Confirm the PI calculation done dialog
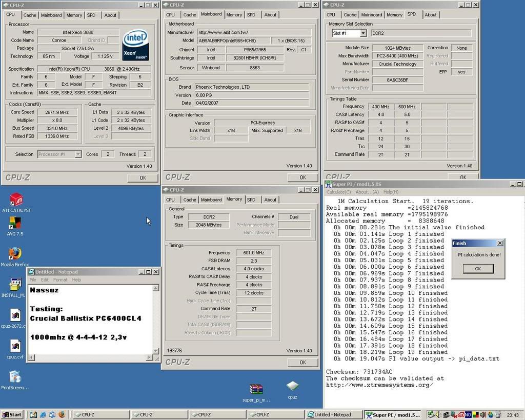525x420 pixels. 478,269
